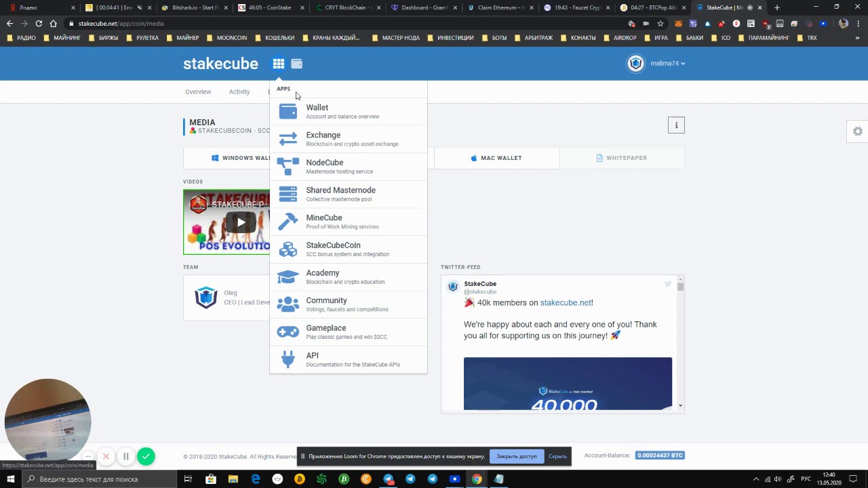
Task: Open the settings gear on right edge
Action: (x=858, y=131)
